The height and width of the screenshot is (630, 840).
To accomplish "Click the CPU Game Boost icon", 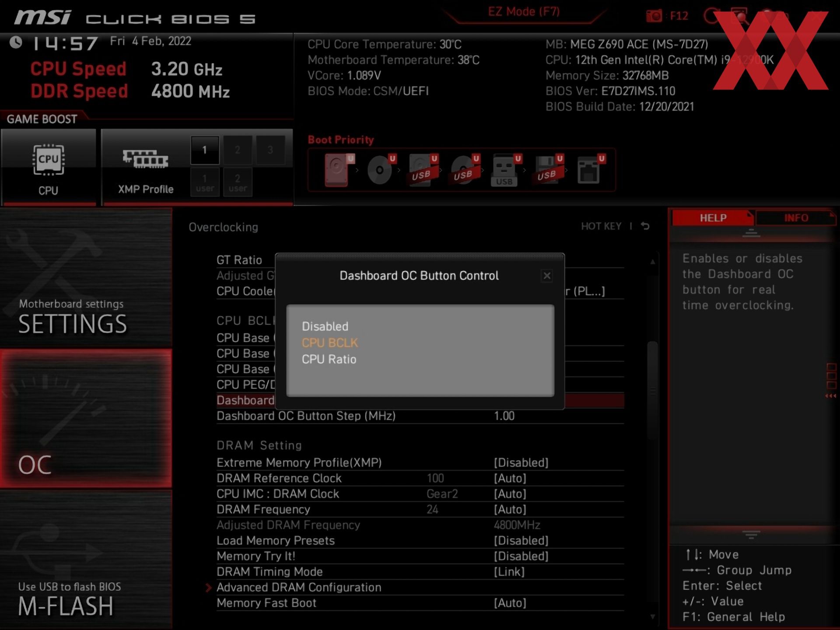I will (x=49, y=160).
